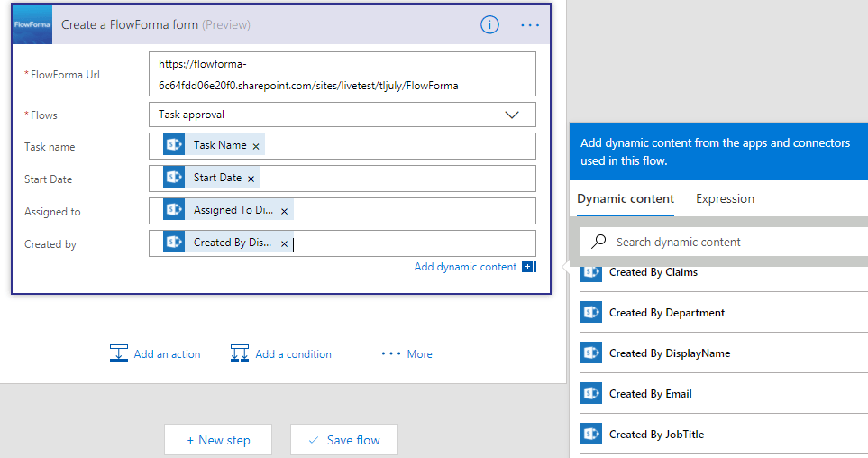868x458 pixels.
Task: Open the More options menu
Action: (407, 354)
